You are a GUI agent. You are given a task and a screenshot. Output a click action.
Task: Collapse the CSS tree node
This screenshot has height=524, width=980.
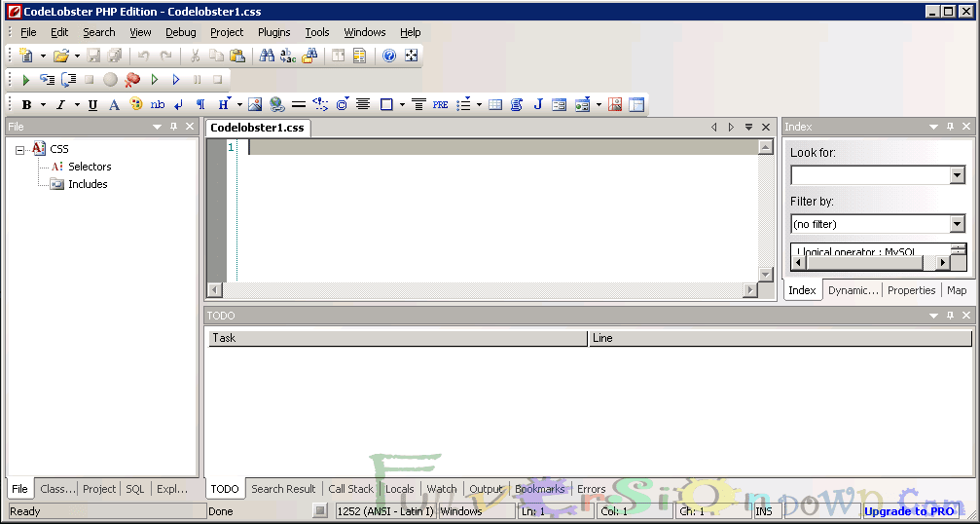pos(19,149)
